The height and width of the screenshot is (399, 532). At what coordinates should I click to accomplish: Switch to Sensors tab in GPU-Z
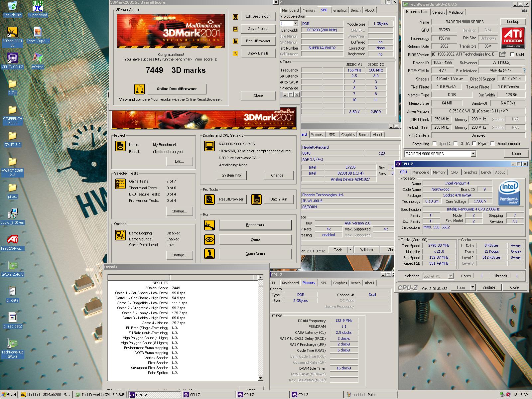[x=439, y=12]
